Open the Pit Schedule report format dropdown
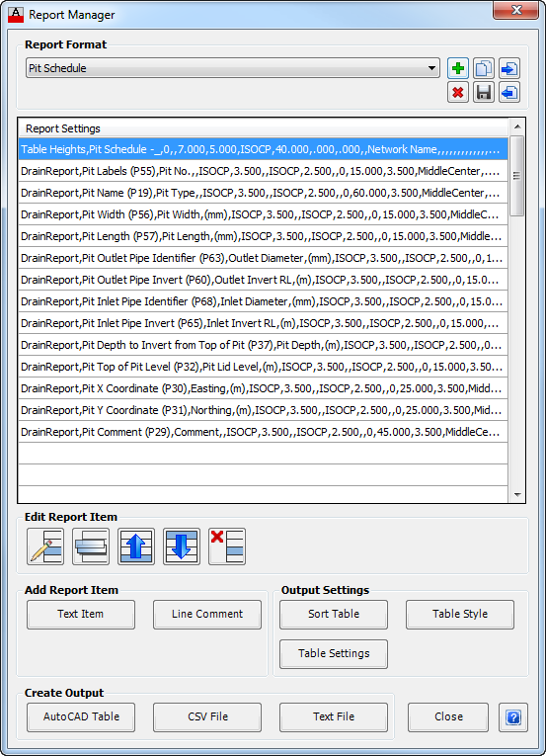The height and width of the screenshot is (756, 546). [x=233, y=68]
